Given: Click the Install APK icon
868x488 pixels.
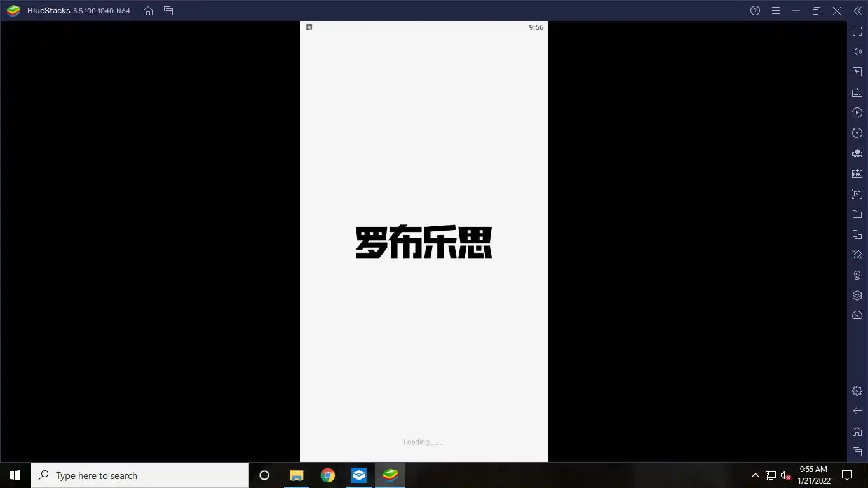Looking at the screenshot, I should (857, 173).
